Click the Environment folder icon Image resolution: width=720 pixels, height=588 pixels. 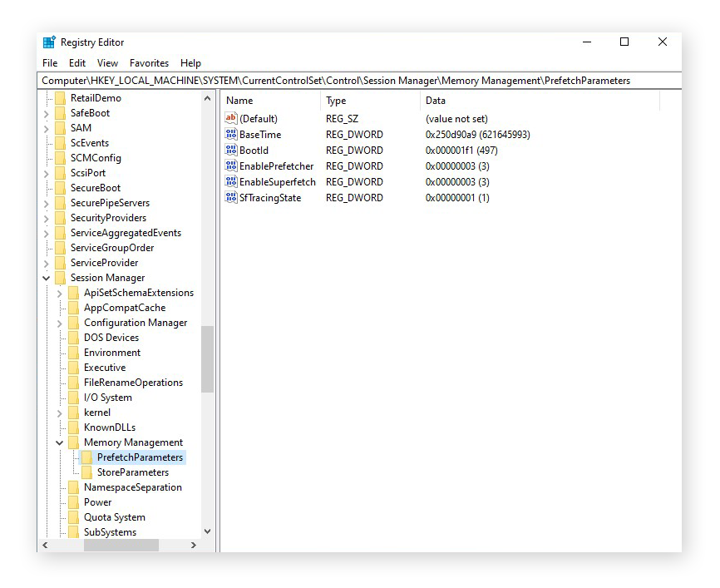[73, 353]
